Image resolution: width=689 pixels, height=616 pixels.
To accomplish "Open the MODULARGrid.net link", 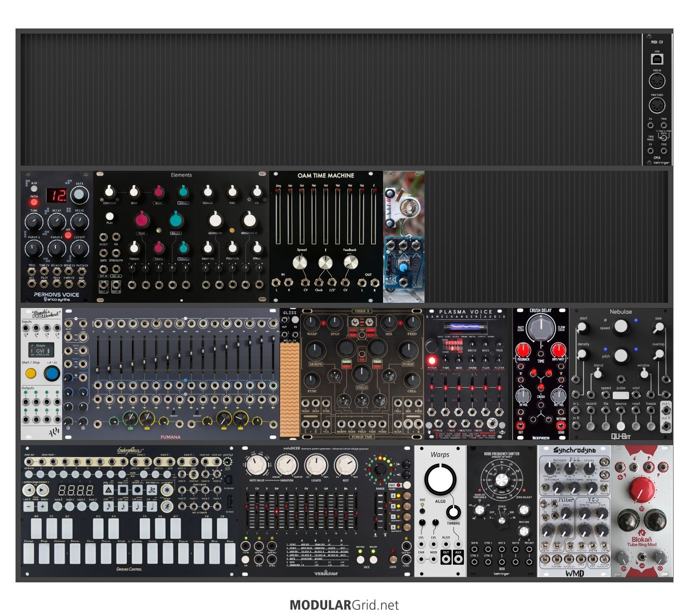I will point(344,605).
